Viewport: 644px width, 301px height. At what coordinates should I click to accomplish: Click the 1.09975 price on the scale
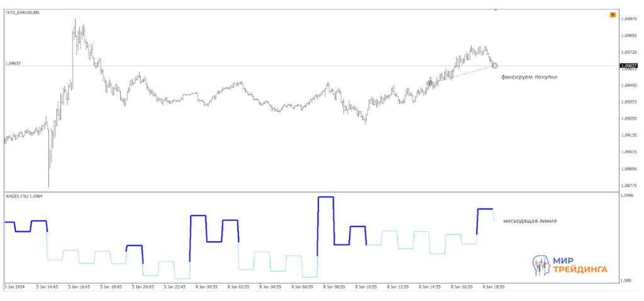[x=629, y=19]
